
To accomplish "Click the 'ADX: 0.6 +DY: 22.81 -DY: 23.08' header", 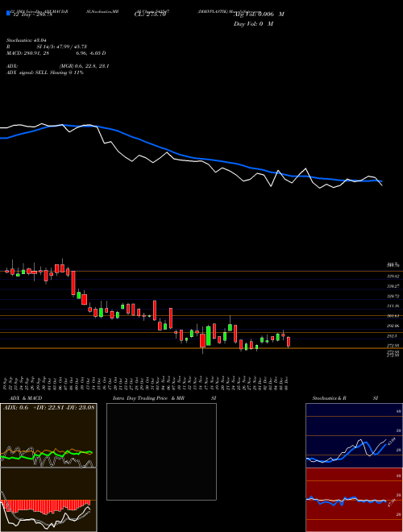I will tap(48, 407).
